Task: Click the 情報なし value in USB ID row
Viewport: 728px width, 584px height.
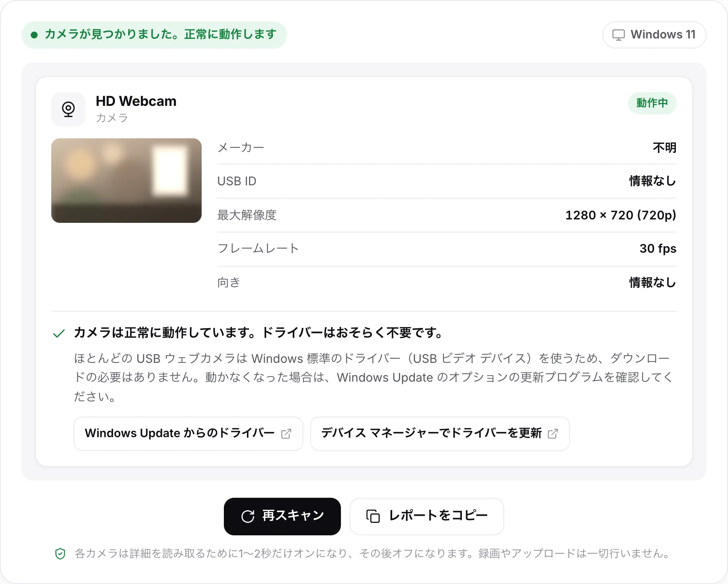Action: click(x=653, y=181)
